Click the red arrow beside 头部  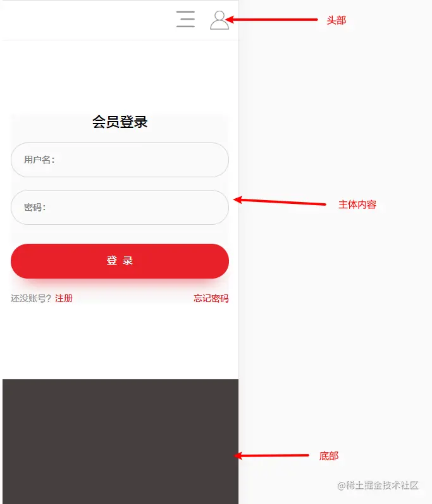point(272,20)
